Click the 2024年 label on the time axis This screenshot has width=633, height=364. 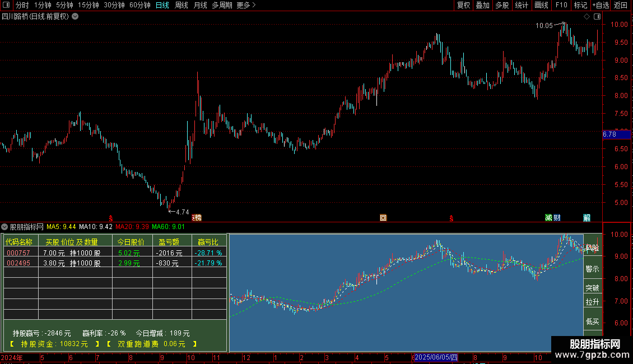pos(12,358)
